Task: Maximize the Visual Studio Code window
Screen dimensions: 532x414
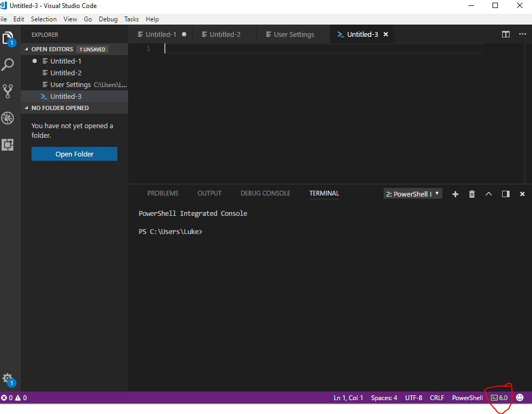Action: (495, 5)
